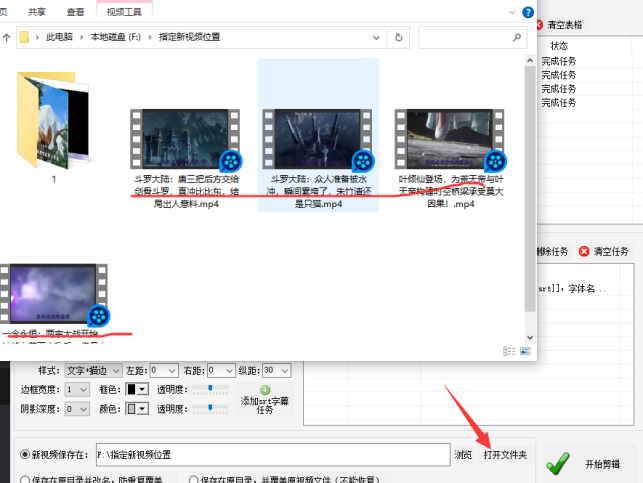Expand 此电脑 breadcrumb chevron
The width and height of the screenshot is (643, 483).
tap(81, 38)
